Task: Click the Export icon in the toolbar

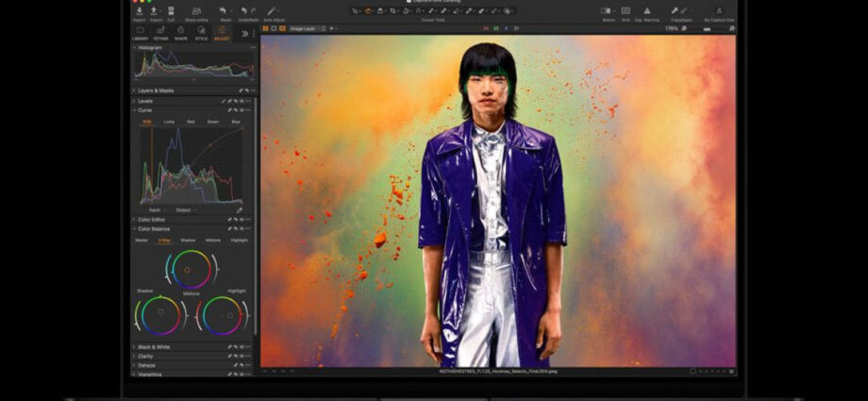Action: pyautogui.click(x=156, y=10)
